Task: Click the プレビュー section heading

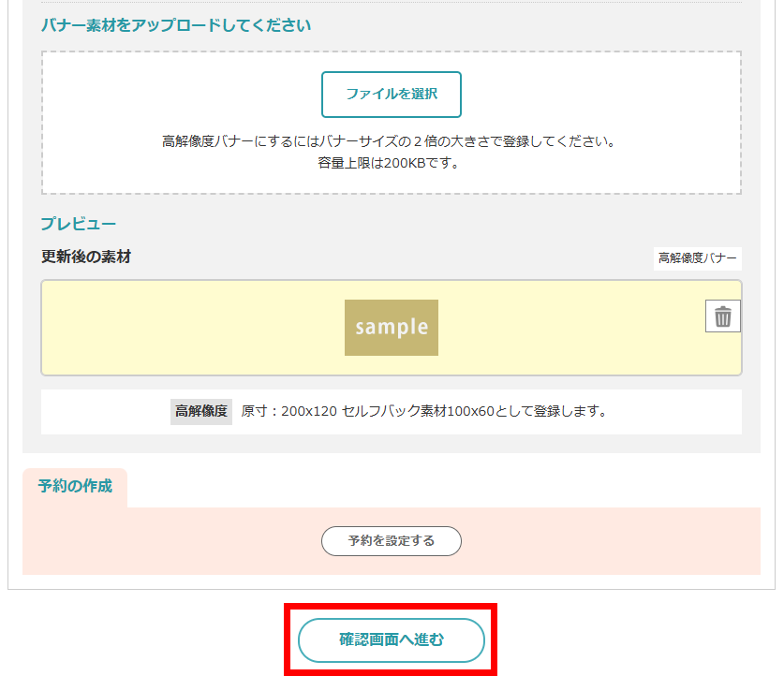Action: 79,224
